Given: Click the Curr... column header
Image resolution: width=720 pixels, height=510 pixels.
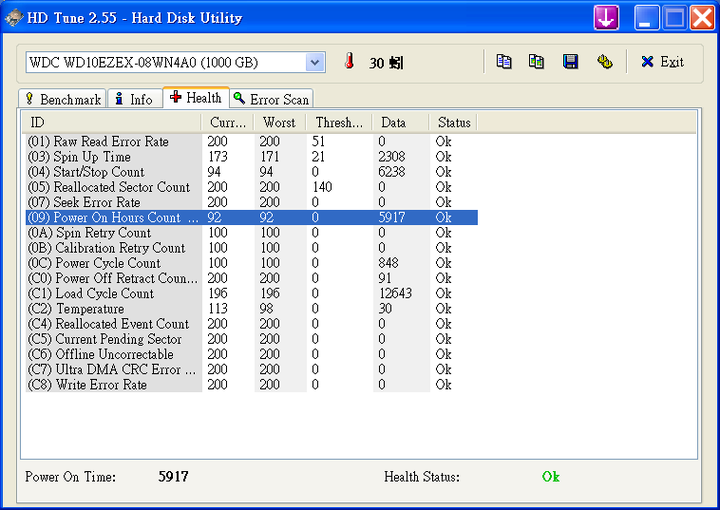Looking at the screenshot, I should [x=228, y=123].
